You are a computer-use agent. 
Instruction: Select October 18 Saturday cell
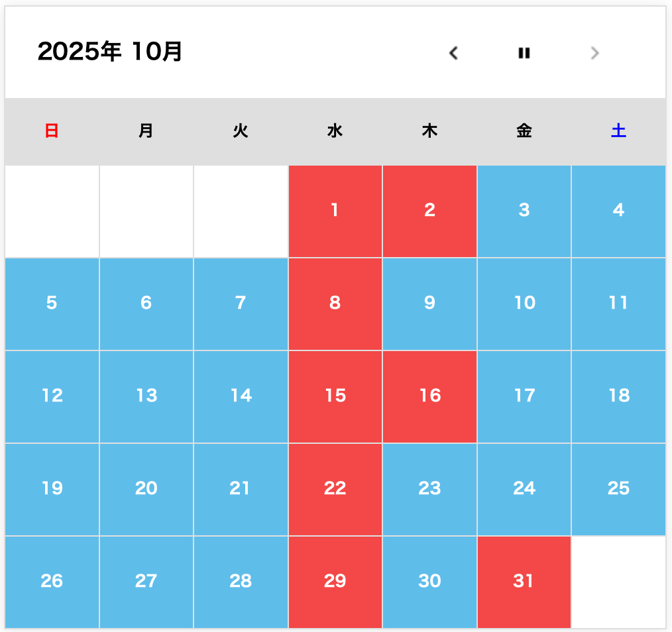pyautogui.click(x=618, y=396)
